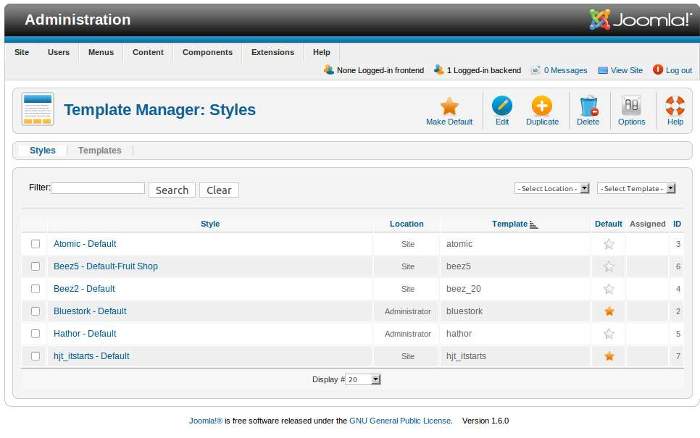Switch to the Templates tab
Image resolution: width=700 pixels, height=438 pixels.
tap(100, 151)
